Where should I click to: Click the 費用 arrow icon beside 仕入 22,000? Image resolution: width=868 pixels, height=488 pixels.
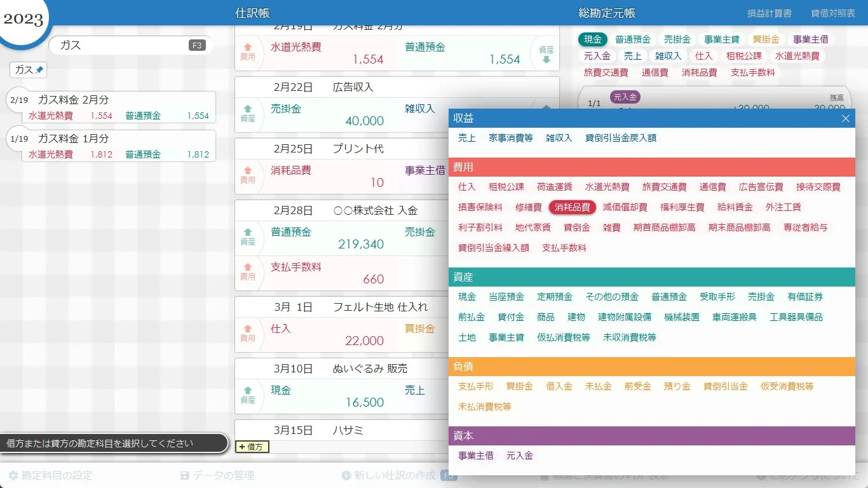248,329
